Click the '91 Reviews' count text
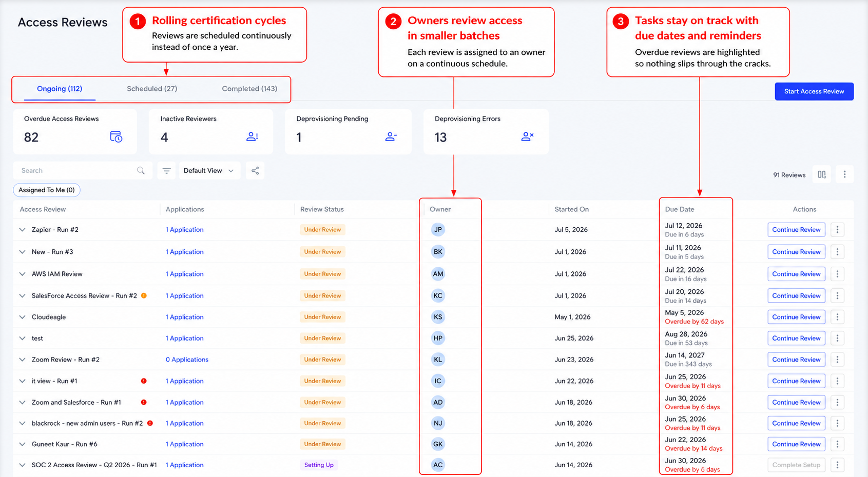 point(789,175)
